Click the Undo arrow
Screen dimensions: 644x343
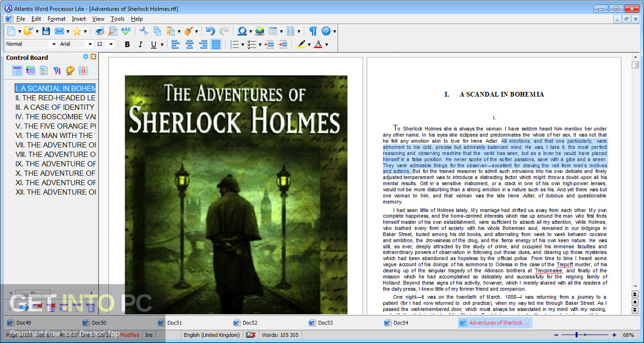pyautogui.click(x=211, y=31)
